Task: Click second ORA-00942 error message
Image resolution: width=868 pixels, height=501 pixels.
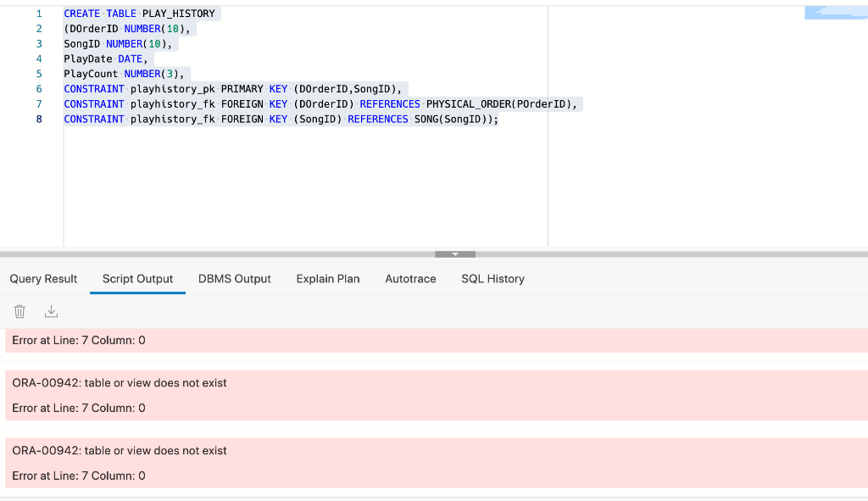Action: [x=120, y=451]
